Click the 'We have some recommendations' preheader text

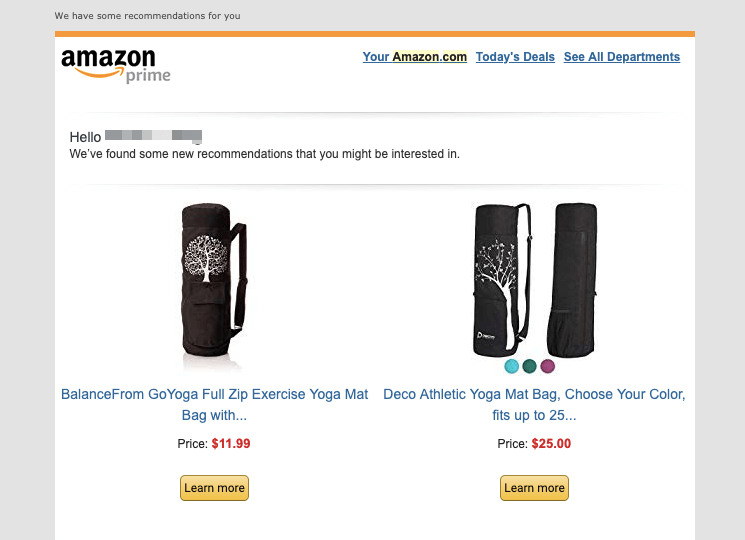click(x=147, y=16)
